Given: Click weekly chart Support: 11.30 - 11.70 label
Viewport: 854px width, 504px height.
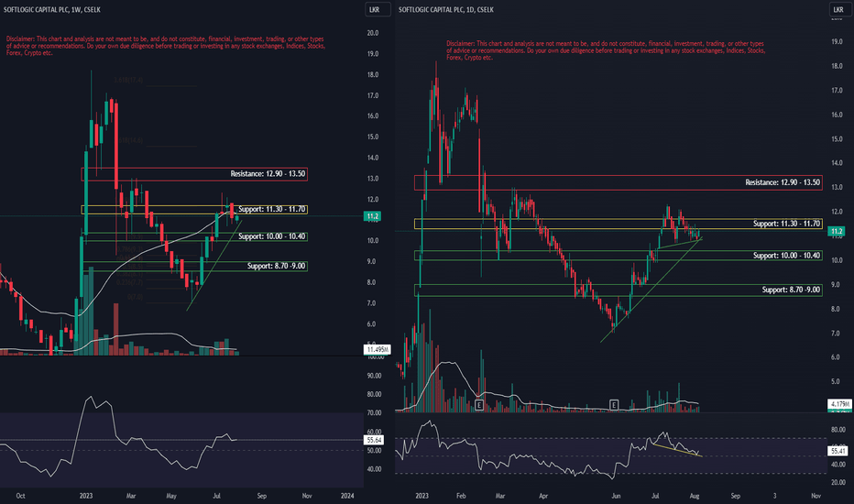Looking at the screenshot, I should pyautogui.click(x=272, y=209).
